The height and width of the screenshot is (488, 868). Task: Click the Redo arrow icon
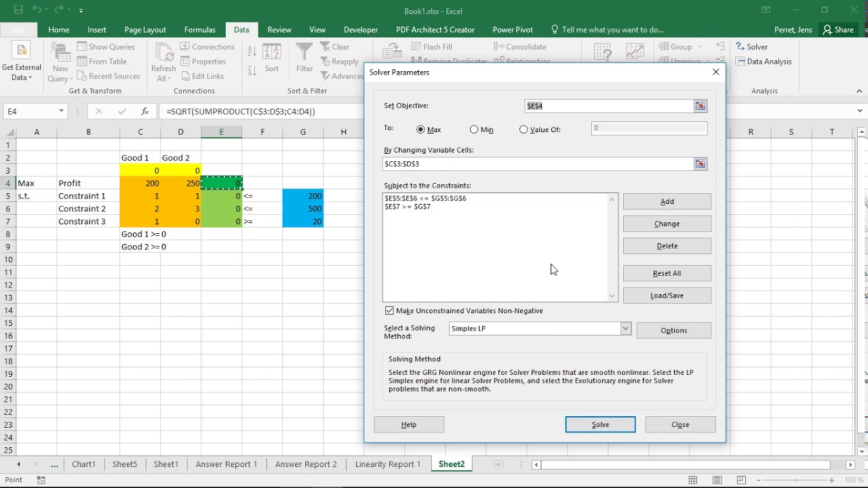point(59,10)
